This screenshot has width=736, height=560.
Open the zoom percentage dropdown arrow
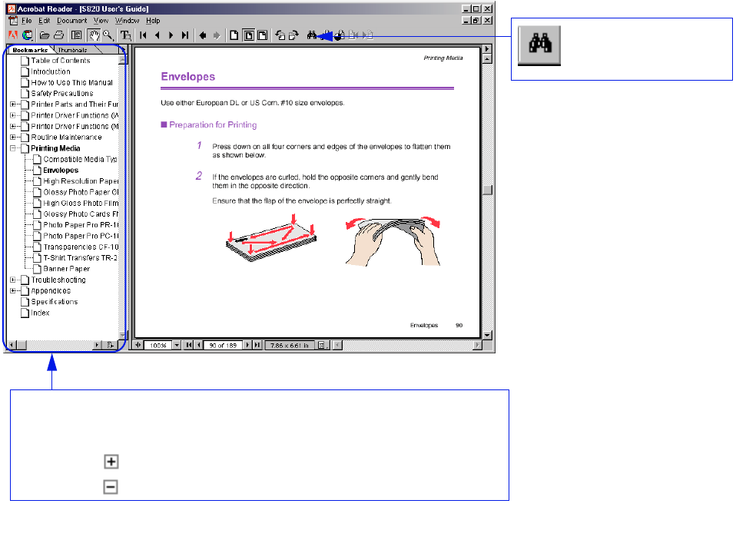click(177, 346)
